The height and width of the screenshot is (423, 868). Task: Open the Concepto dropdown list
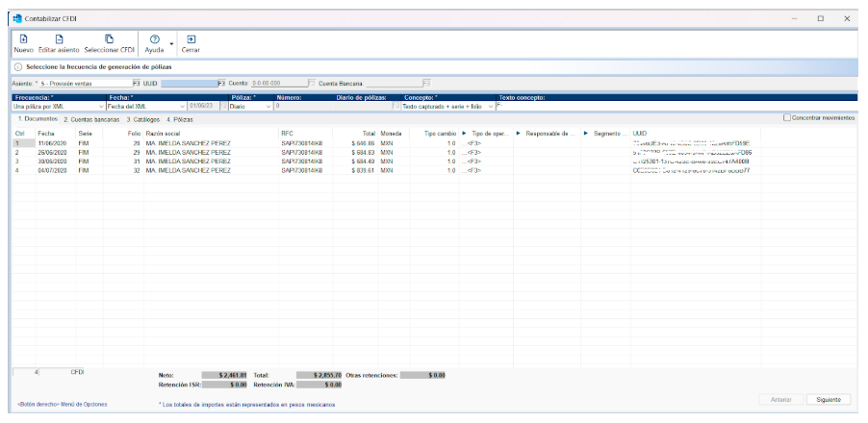click(x=491, y=106)
